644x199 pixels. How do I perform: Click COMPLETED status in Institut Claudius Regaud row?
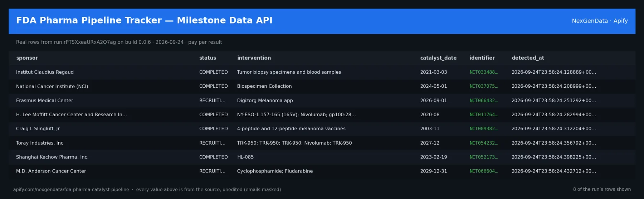point(214,72)
